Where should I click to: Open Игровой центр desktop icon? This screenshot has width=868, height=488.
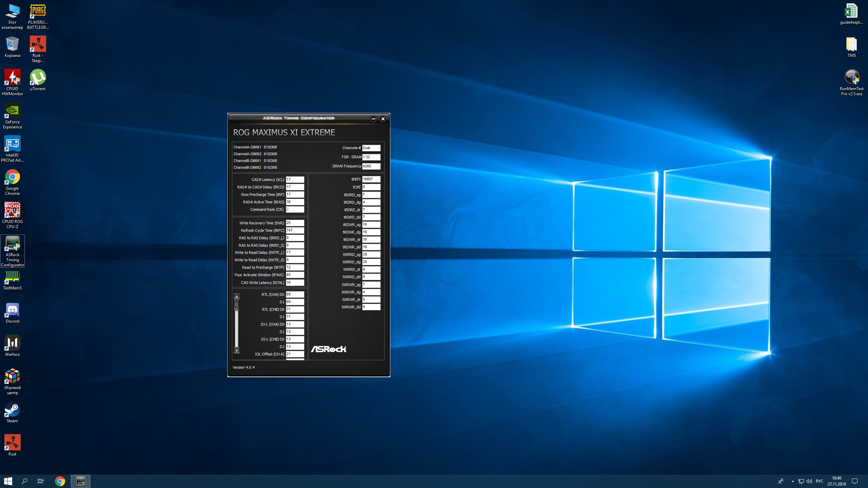13,382
